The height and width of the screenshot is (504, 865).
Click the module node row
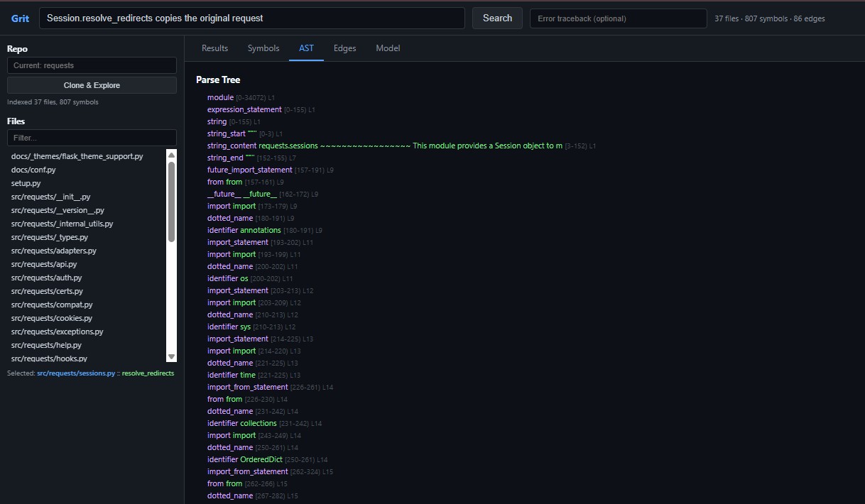coord(241,97)
